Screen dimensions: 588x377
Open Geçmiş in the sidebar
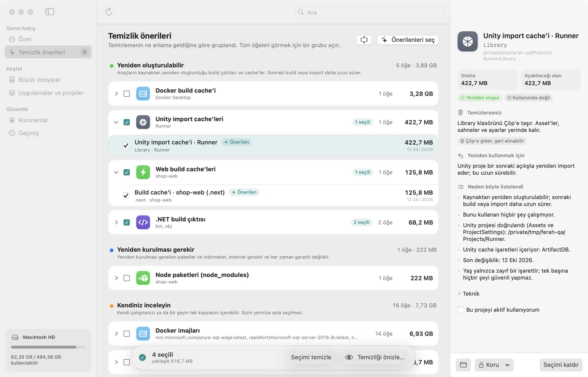click(48, 133)
